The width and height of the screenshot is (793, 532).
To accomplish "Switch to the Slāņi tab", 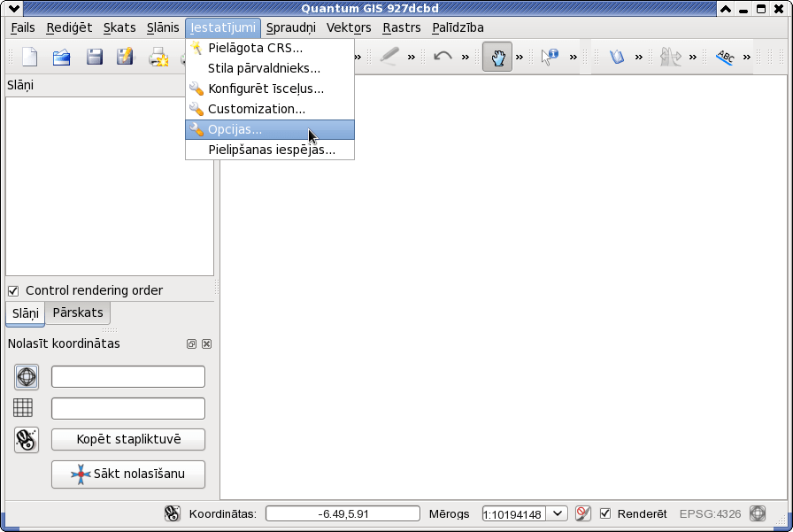I will click(26, 313).
